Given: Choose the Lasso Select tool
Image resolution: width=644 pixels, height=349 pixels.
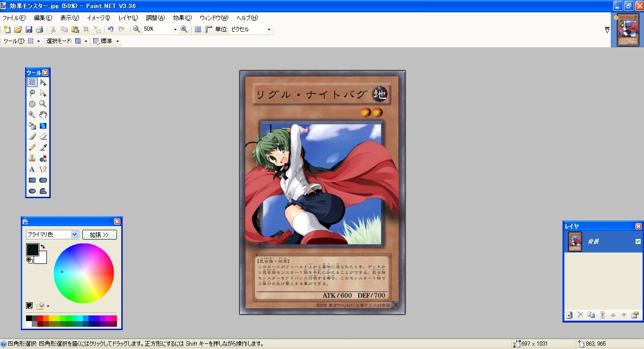Looking at the screenshot, I should point(32,93).
